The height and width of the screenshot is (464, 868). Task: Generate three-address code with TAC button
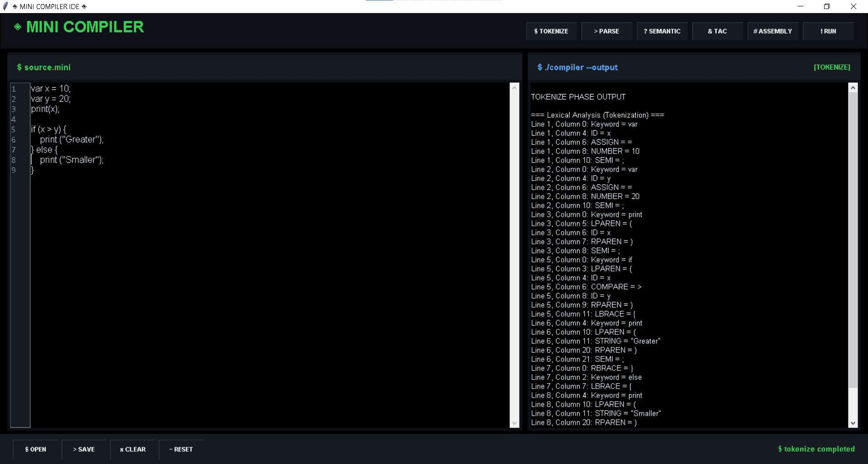tap(717, 31)
